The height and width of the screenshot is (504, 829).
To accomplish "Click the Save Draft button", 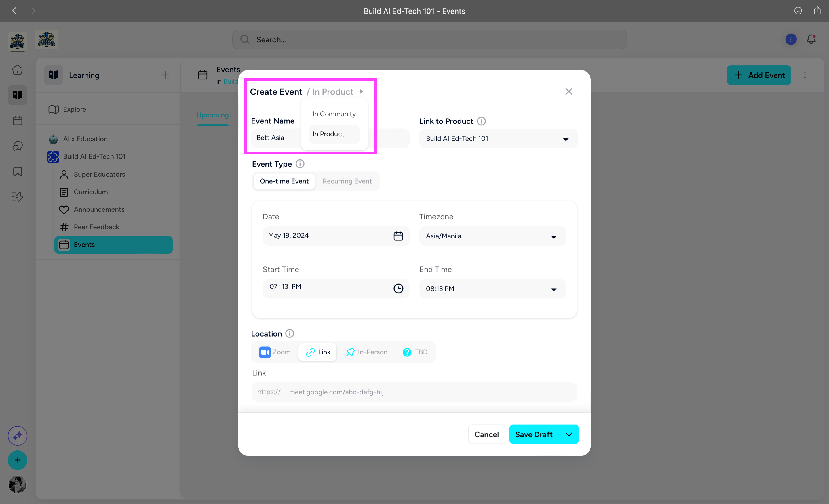I will (534, 434).
